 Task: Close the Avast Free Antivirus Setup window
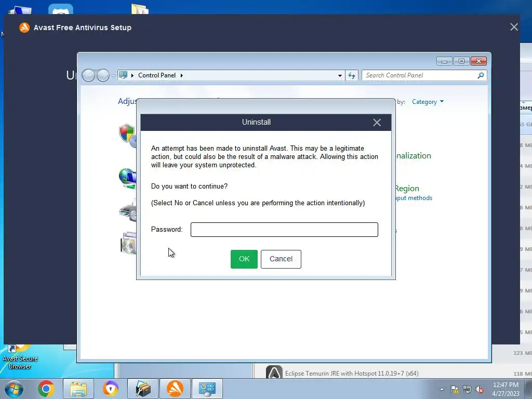(514, 27)
